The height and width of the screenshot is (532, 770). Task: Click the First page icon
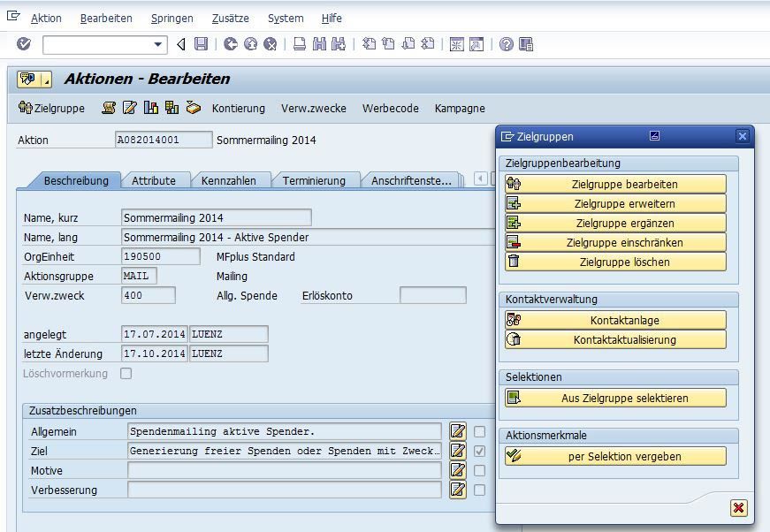click(x=369, y=44)
